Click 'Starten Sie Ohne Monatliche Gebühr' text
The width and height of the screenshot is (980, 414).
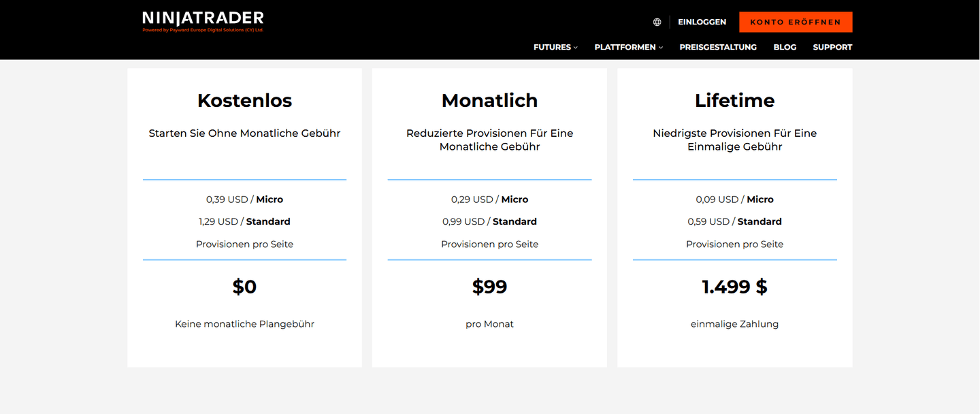tap(244, 133)
